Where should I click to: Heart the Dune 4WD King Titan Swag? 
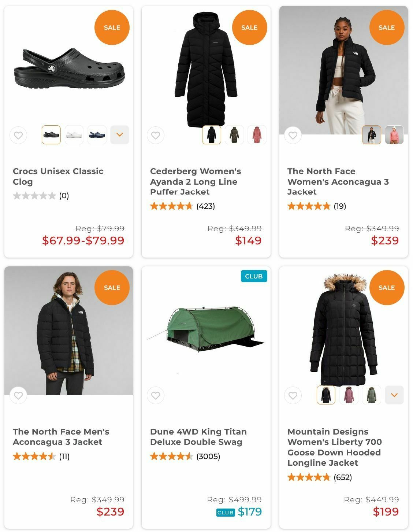pyautogui.click(x=156, y=395)
